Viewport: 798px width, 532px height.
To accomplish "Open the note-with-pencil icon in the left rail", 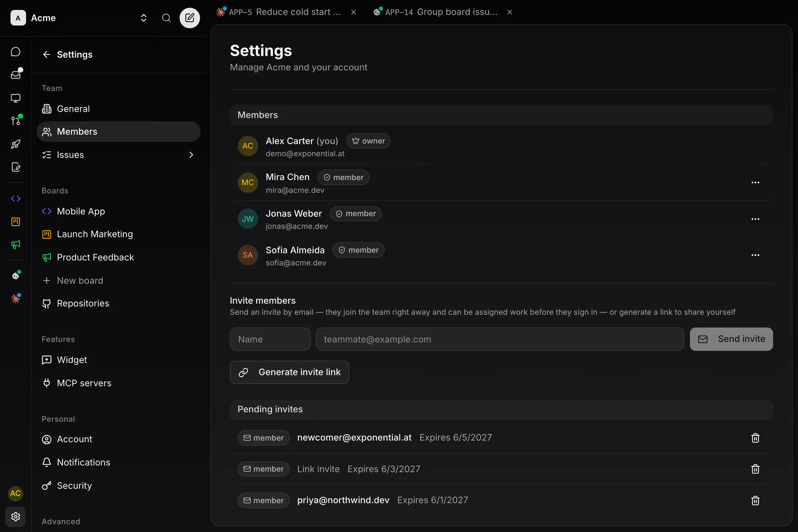I will tap(16, 167).
